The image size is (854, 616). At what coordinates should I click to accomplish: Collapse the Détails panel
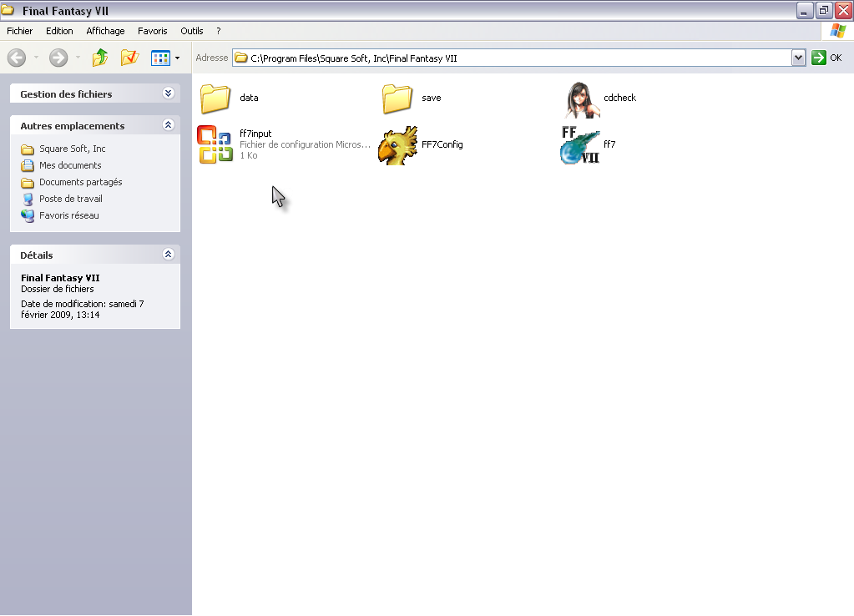tap(169, 255)
